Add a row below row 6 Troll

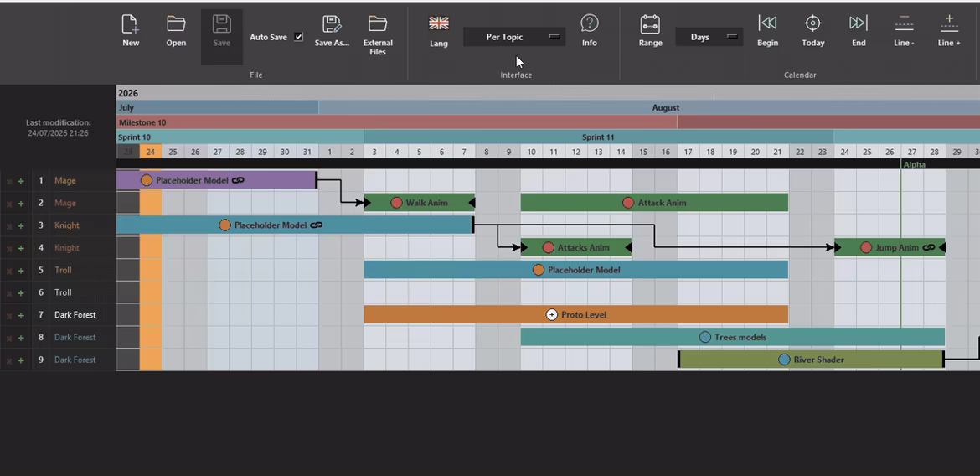click(x=21, y=292)
